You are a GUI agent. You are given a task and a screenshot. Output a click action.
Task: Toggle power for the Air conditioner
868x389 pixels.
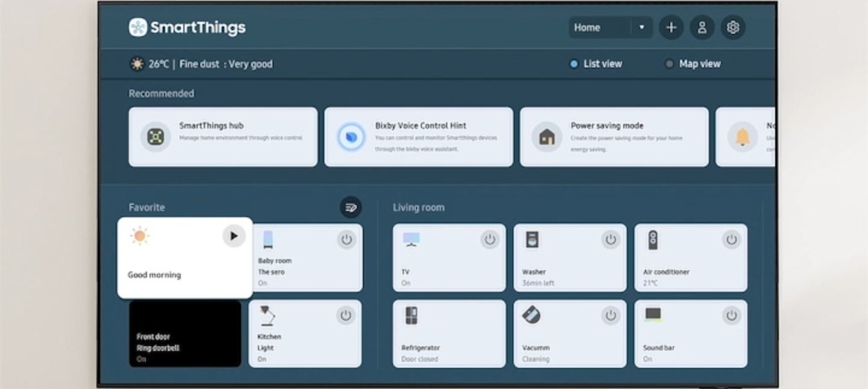731,239
